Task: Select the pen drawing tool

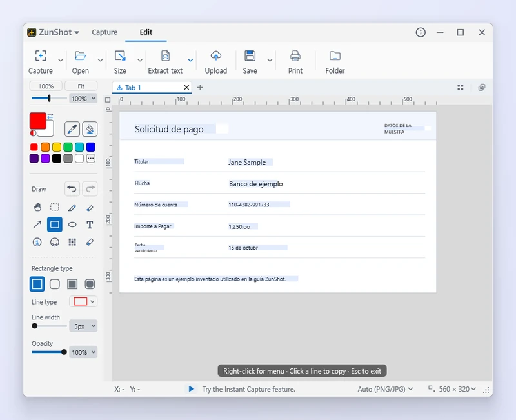Action: pyautogui.click(x=72, y=207)
